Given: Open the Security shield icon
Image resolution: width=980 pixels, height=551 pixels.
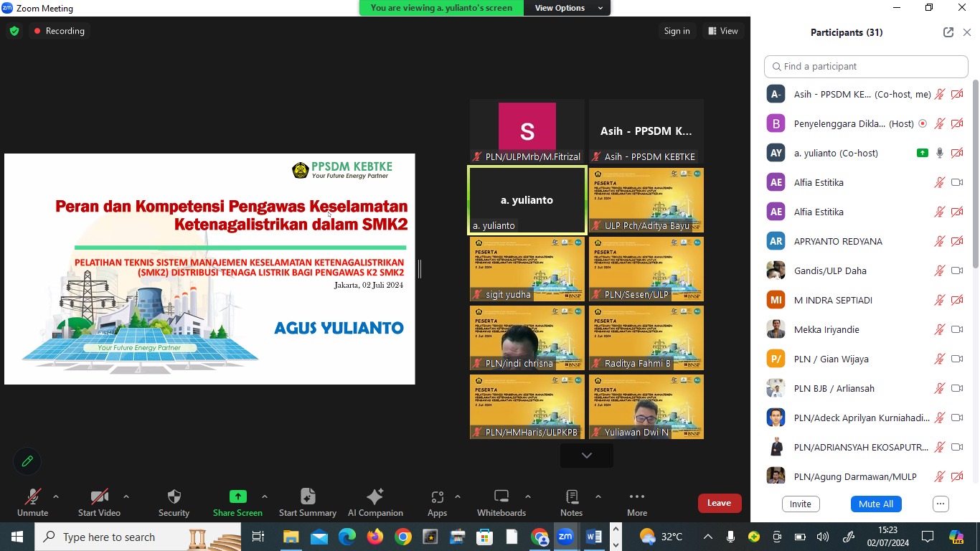Looking at the screenshot, I should coord(174,496).
